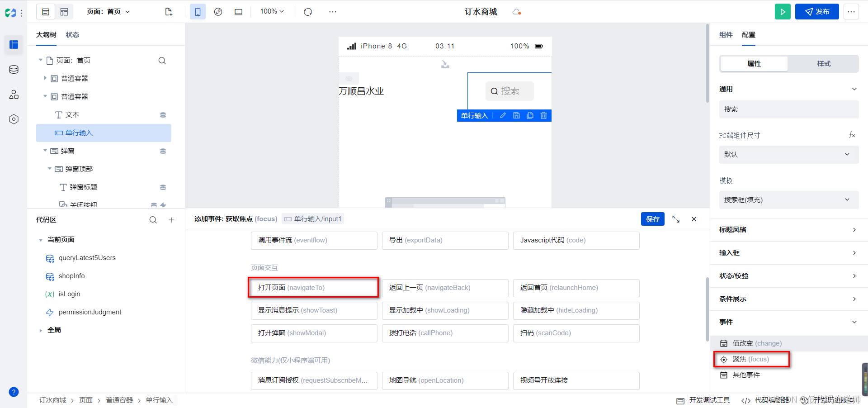Viewport: 868px width, 408px height.
Task: Select the 聚焦 (focus) event
Action: (751, 359)
